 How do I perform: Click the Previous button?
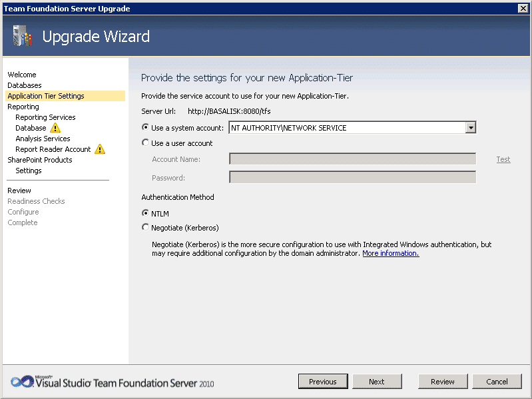pyautogui.click(x=323, y=382)
